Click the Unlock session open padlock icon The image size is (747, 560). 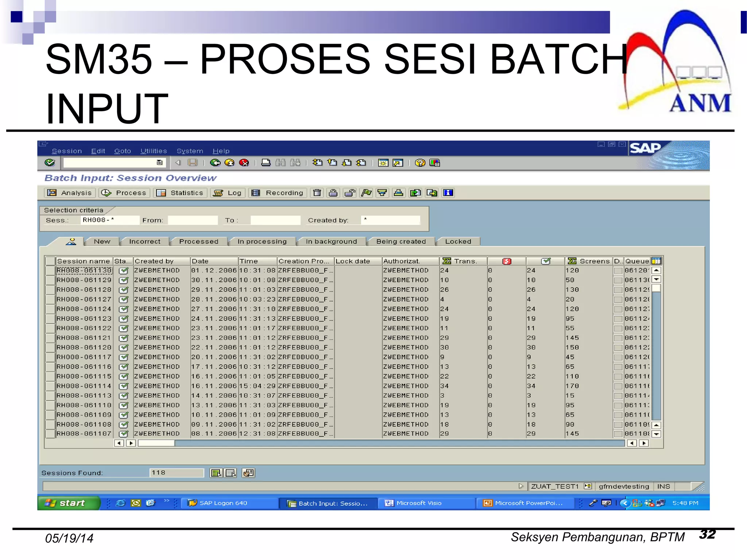[x=350, y=193]
